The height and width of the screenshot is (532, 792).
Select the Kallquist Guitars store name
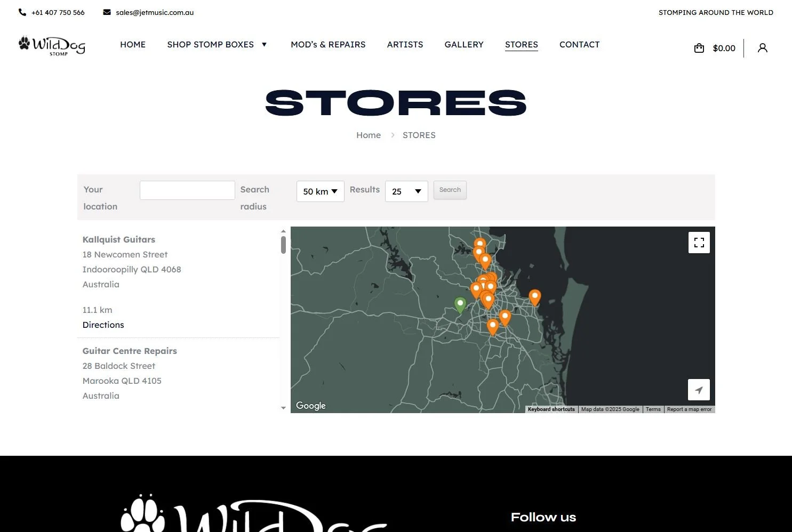coord(119,239)
